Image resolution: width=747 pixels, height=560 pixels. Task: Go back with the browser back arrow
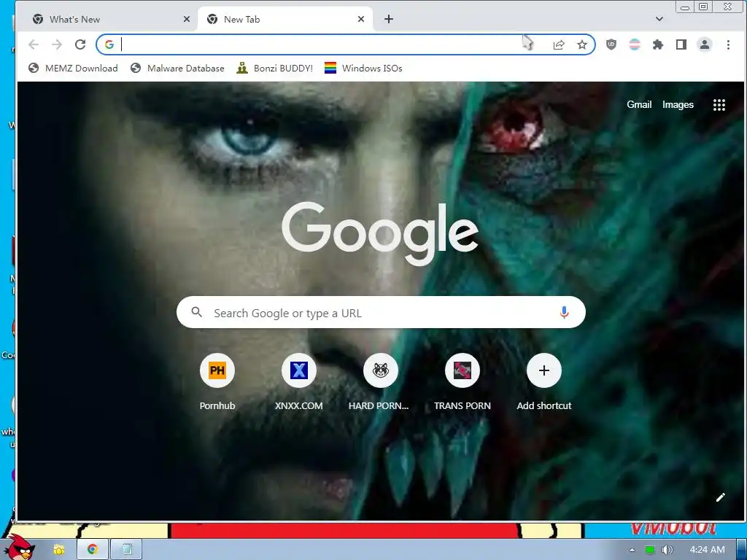34,44
